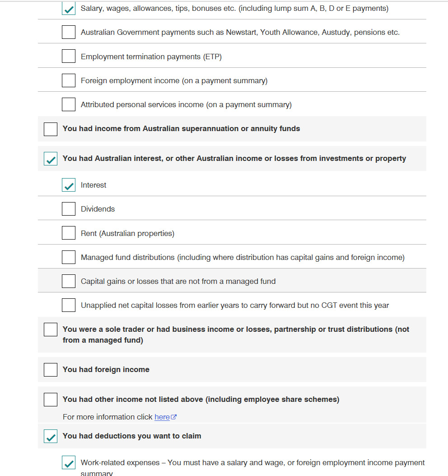
Task: Tick Rent (Australian properties) checkbox
Action: pos(69,233)
